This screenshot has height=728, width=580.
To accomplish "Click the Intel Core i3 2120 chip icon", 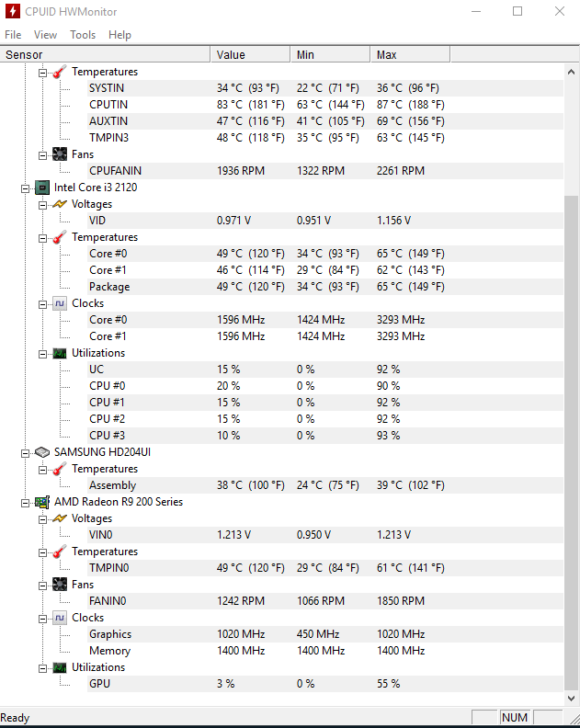I will (41, 188).
